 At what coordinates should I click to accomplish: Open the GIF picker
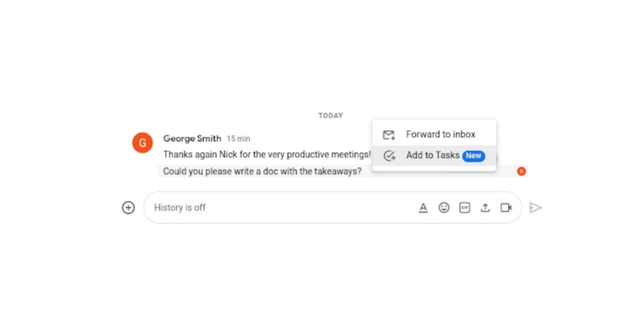(x=465, y=208)
